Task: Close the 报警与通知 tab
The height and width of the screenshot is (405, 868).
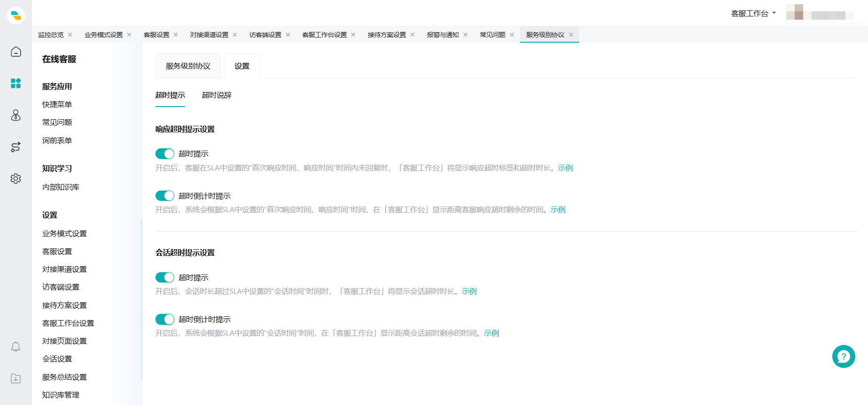Action: point(465,35)
